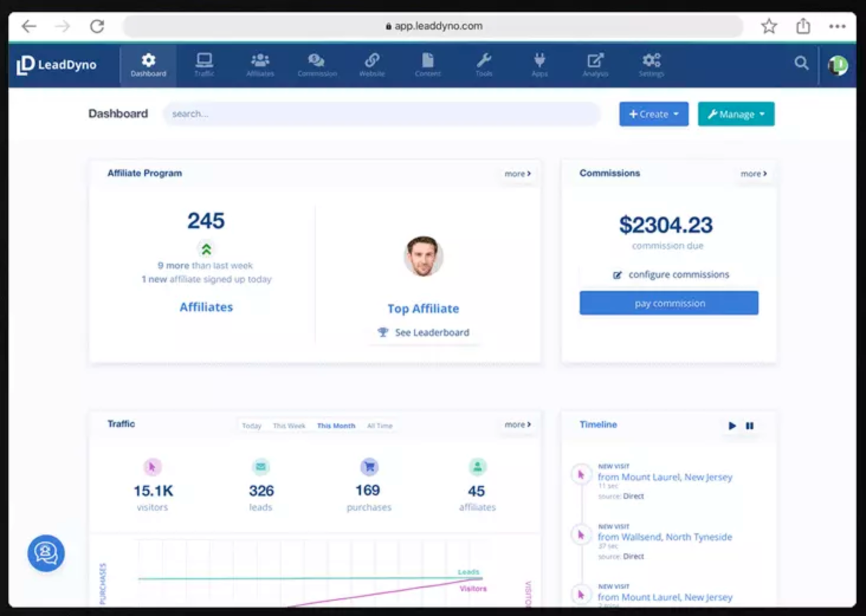
Task: Open more in Commissions card
Action: pyautogui.click(x=754, y=174)
